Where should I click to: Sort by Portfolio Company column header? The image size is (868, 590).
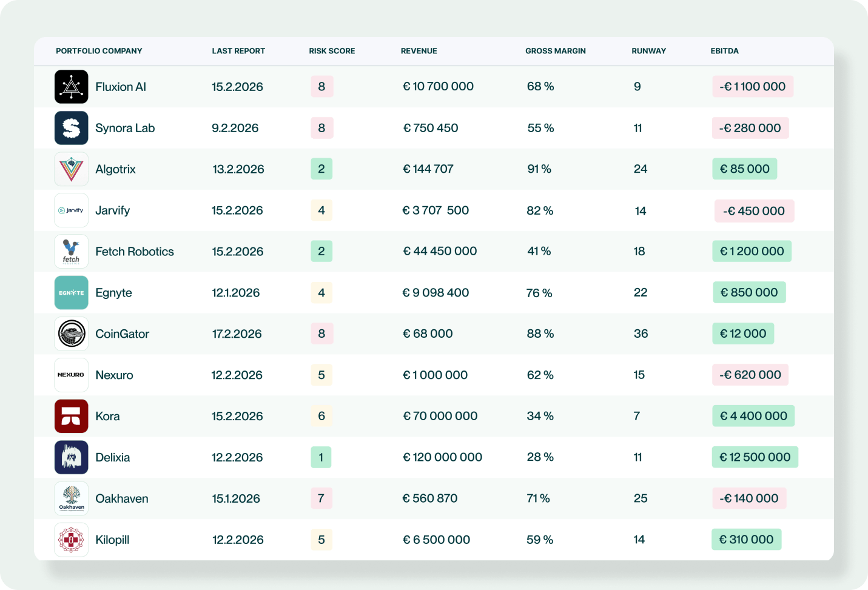(99, 51)
